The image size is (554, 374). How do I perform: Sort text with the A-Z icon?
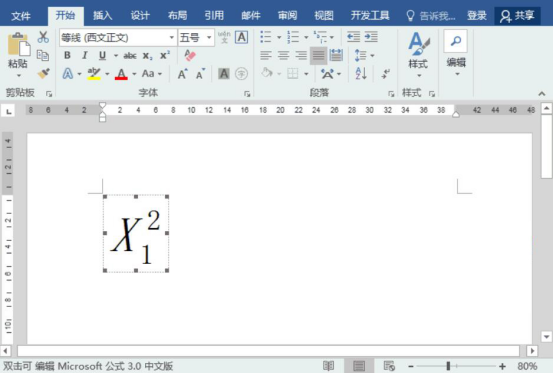(x=361, y=73)
